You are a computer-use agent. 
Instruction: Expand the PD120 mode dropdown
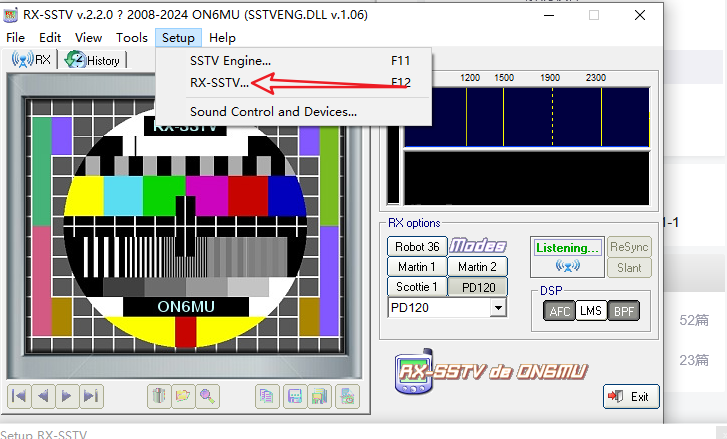point(498,308)
